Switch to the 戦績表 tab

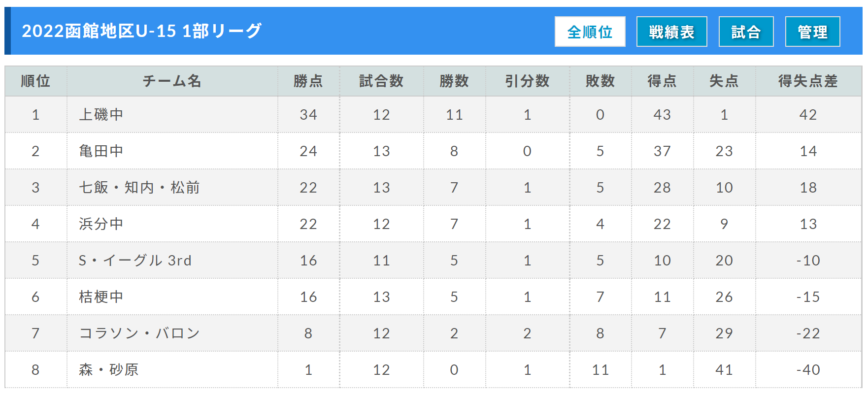point(671,32)
